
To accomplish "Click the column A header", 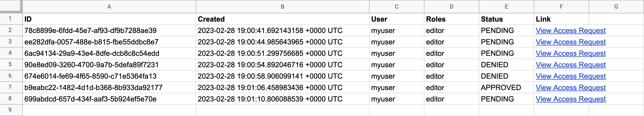I will pyautogui.click(x=109, y=7).
